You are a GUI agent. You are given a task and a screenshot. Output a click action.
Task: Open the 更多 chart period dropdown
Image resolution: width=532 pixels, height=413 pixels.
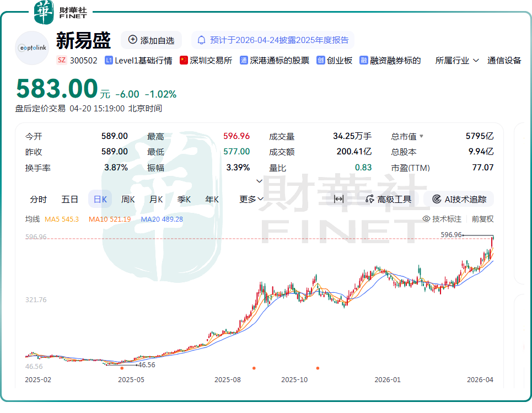pos(251,199)
